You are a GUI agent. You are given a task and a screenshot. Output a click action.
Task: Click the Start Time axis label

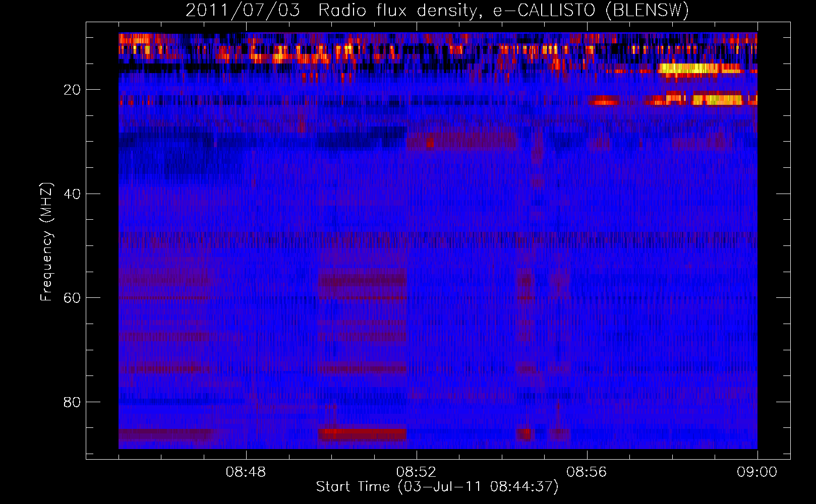click(438, 487)
